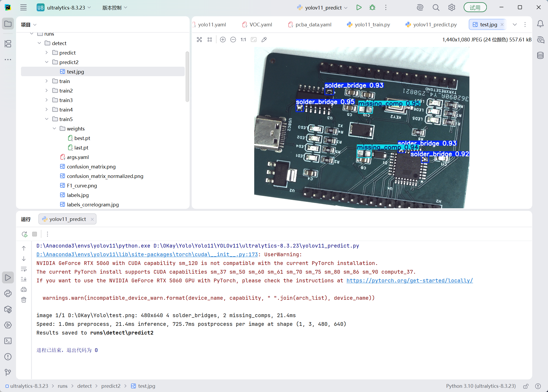548x392 pixels.
Task: Pick color with the eyedropper tool
Action: pyautogui.click(x=264, y=40)
